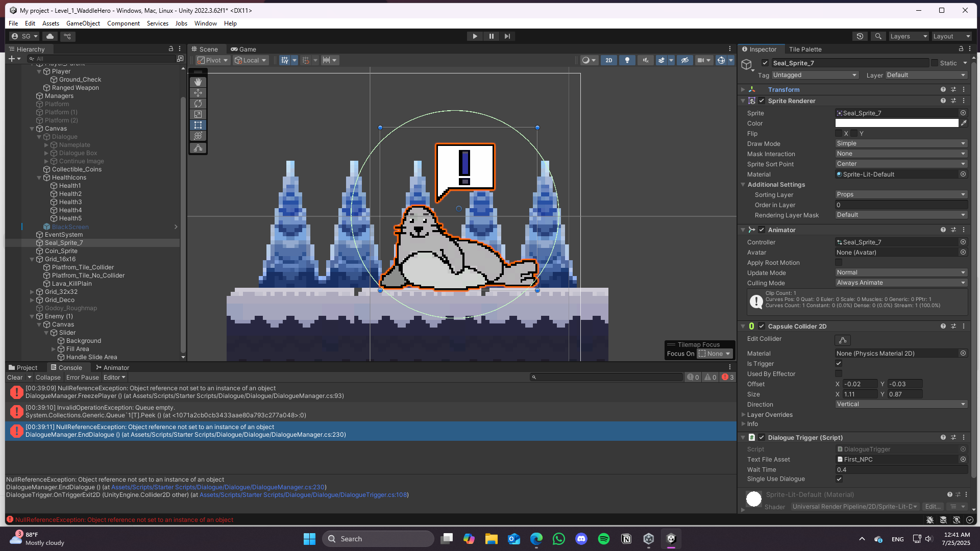
Task: Toggle scene lighting bulb icon
Action: click(x=627, y=60)
